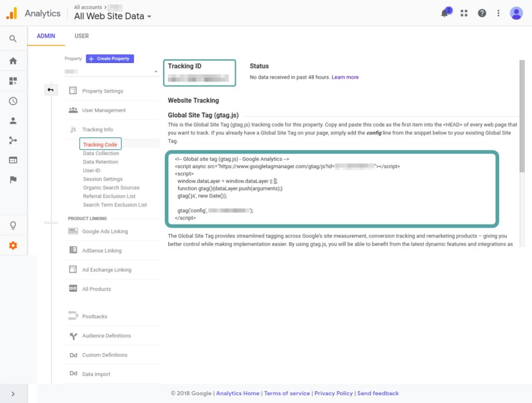Expand the All Web Site Data account selector
Screen dimensions: 532x403
click(x=112, y=16)
